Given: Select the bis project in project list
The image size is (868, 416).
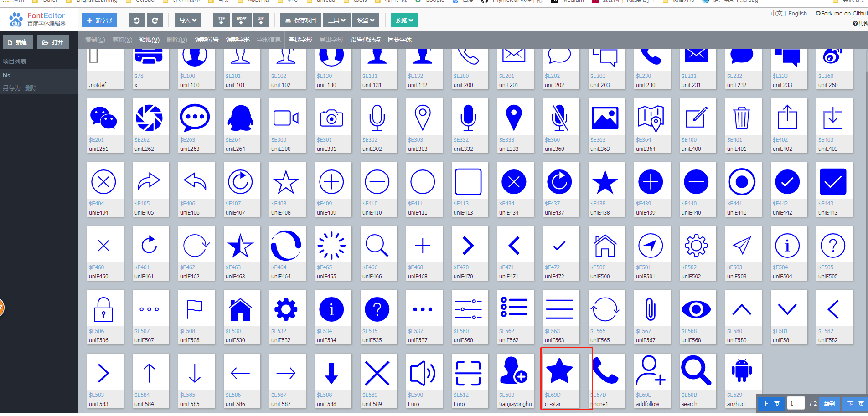Looking at the screenshot, I should (x=6, y=75).
